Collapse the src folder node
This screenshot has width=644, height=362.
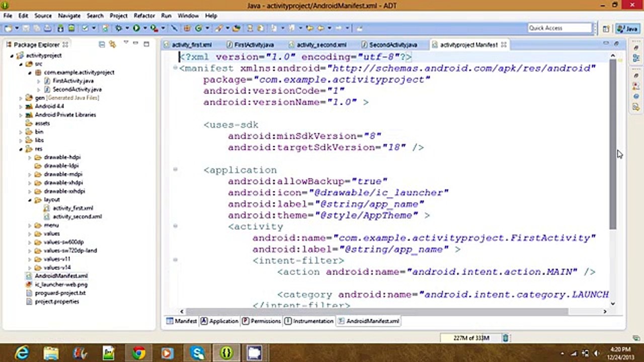coord(21,64)
